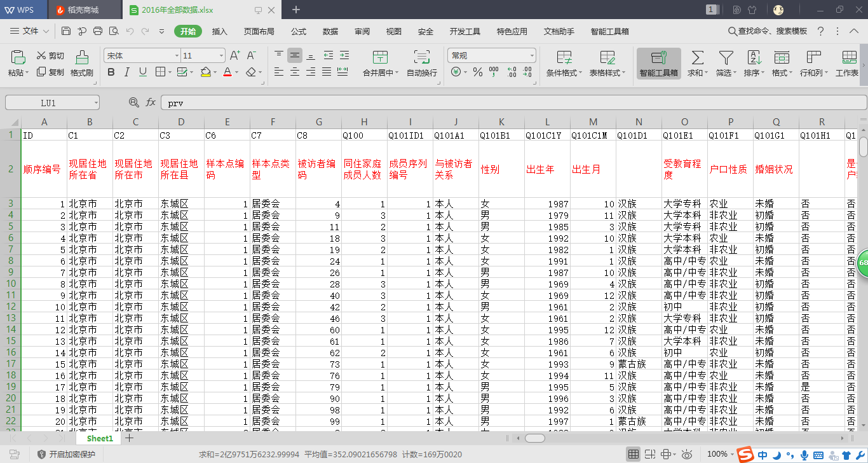Click the Filter (筛选) funnel icon
Screen dimensions: 868x463
tap(725, 58)
